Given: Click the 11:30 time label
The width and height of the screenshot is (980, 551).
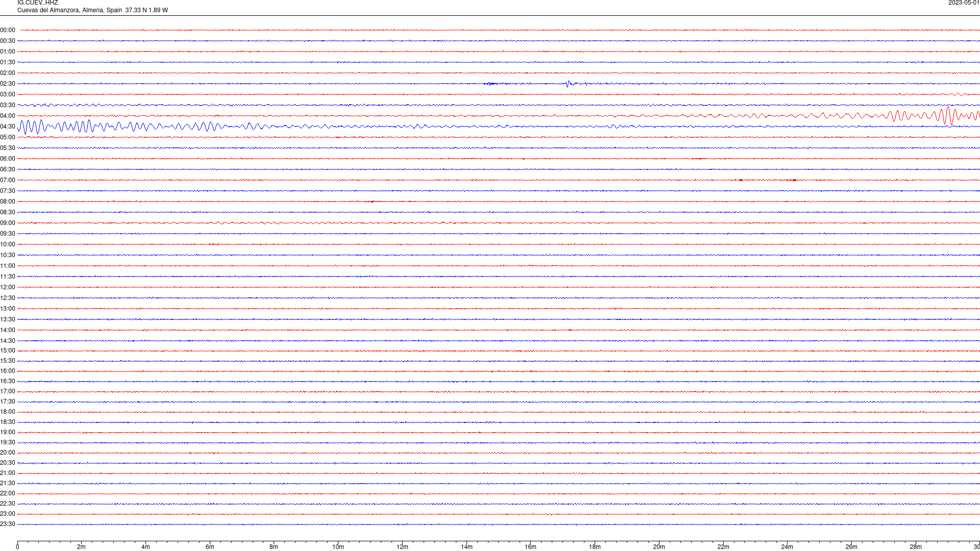Looking at the screenshot, I should (x=8, y=277).
